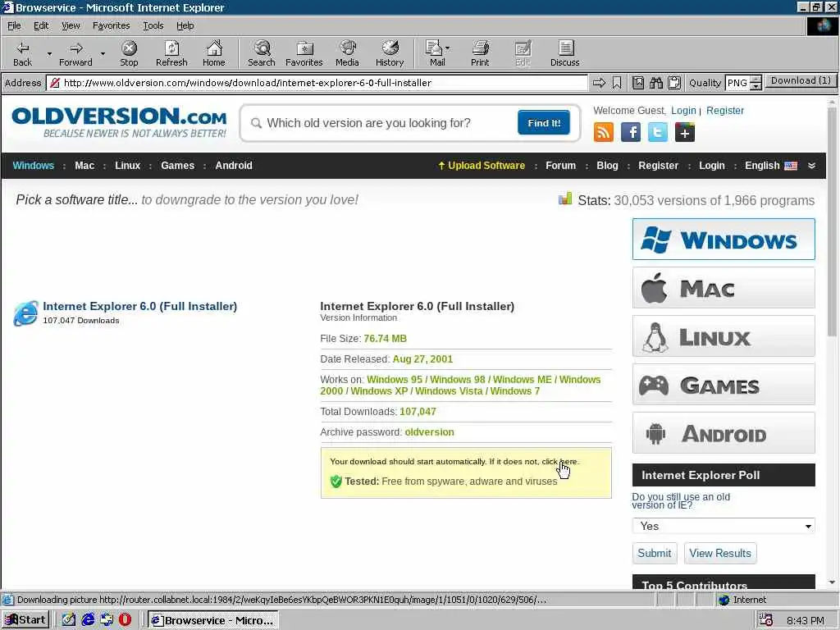Open the Blog link in the nav bar
The height and width of the screenshot is (630, 840).
click(x=607, y=166)
